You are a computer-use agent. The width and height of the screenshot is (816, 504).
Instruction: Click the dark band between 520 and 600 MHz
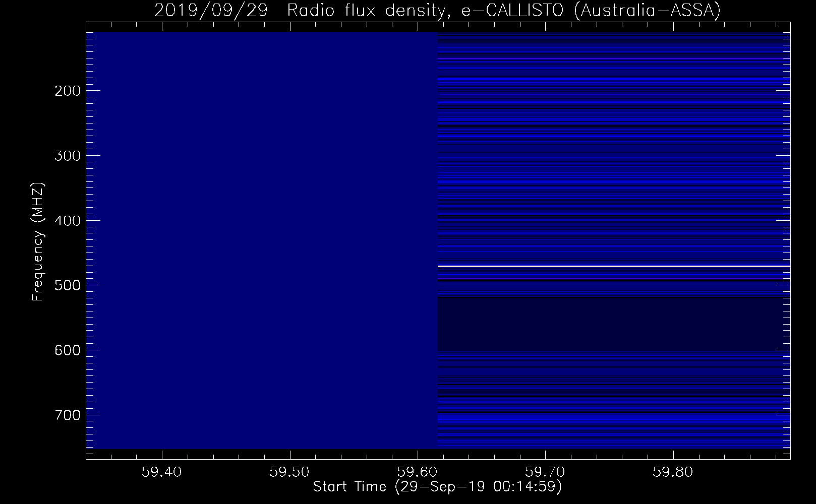pyautogui.click(x=614, y=324)
